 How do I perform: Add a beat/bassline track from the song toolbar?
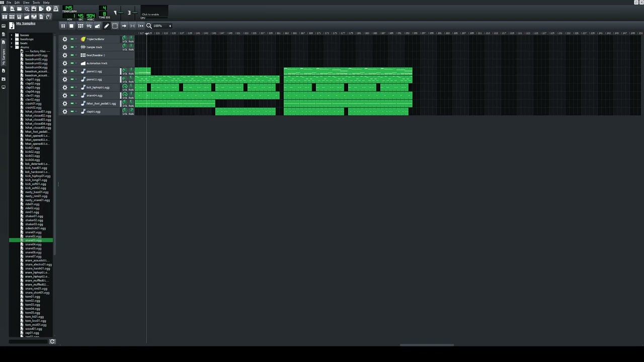[80, 26]
